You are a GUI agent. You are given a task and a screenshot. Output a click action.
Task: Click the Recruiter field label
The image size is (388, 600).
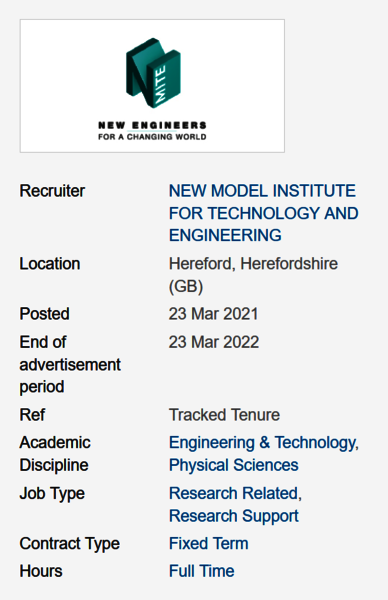click(52, 191)
